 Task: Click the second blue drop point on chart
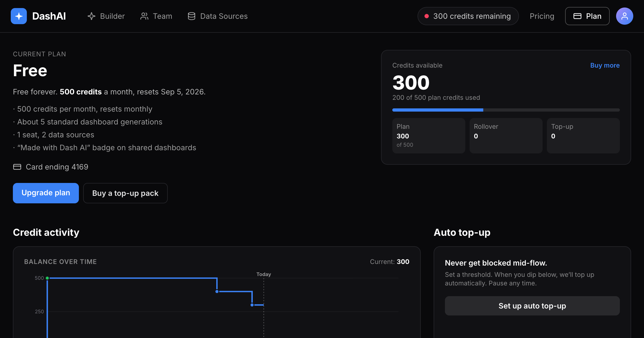[252, 305]
